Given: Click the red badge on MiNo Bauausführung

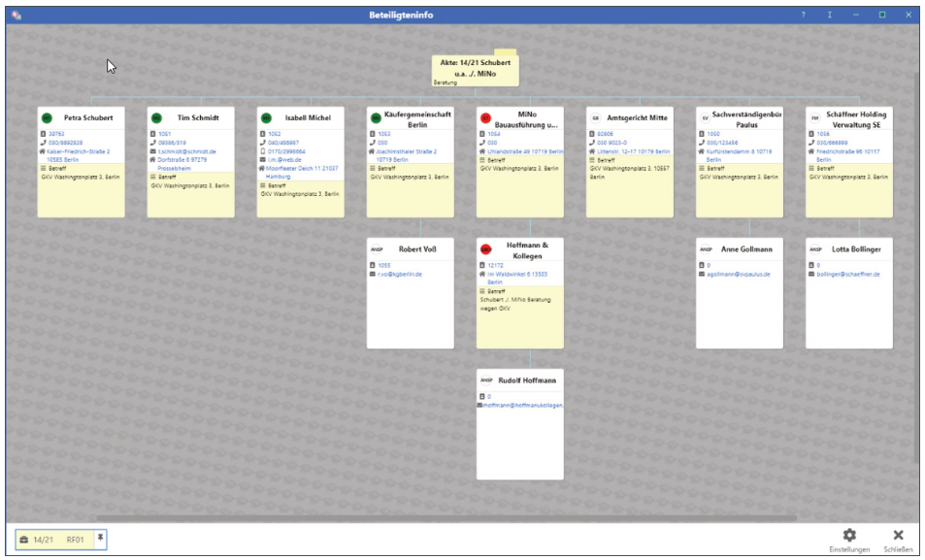Looking at the screenshot, I should pyautogui.click(x=486, y=118).
